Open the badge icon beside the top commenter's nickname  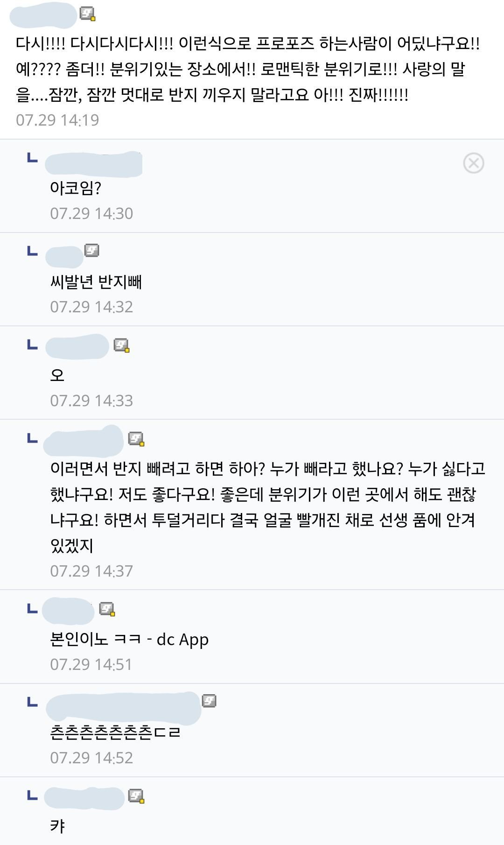[x=87, y=14]
